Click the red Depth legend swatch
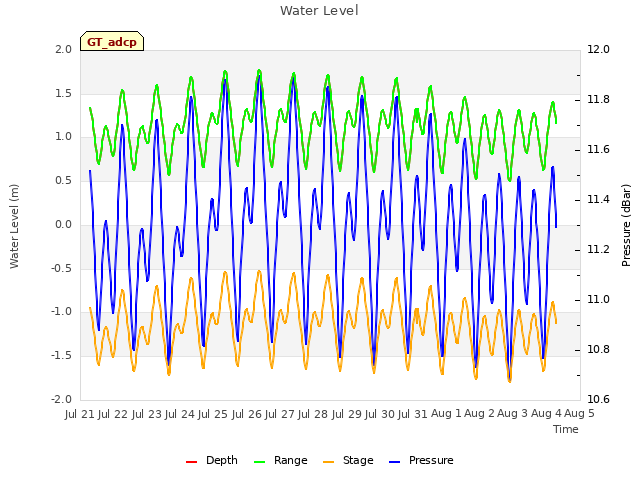 [x=191, y=462]
